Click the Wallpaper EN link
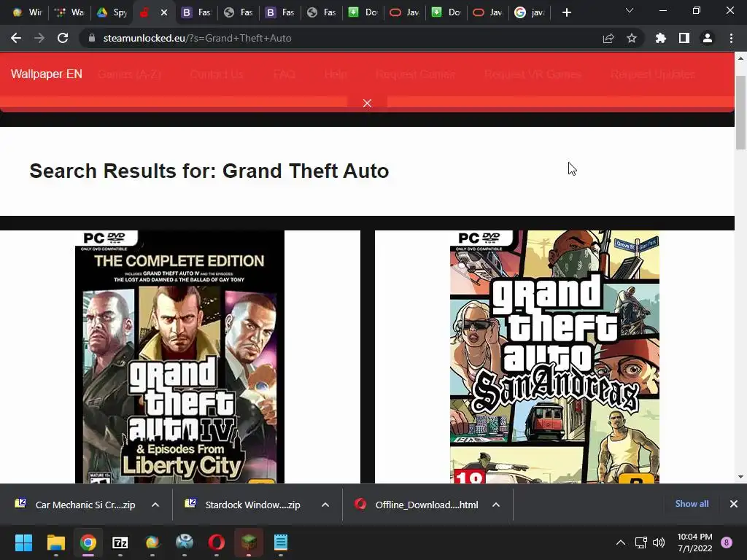 [46, 74]
